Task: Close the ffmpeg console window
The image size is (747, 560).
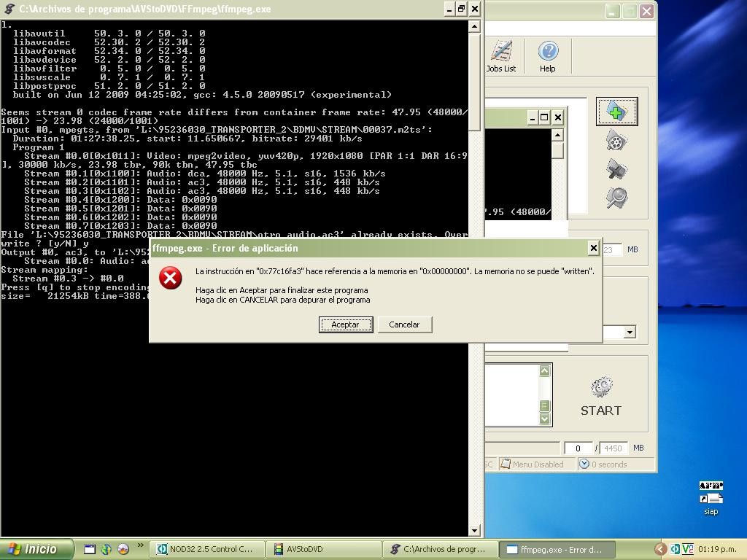Action: [474, 9]
